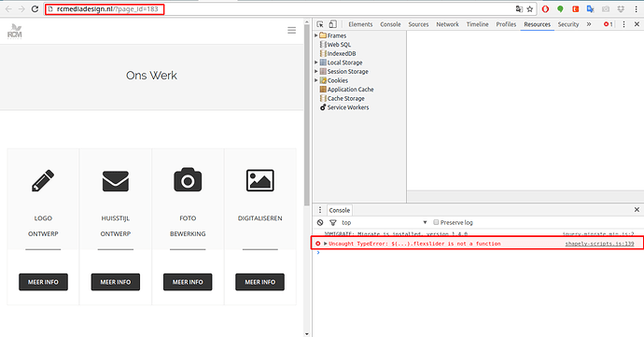
Task: Switch to the Network tab
Action: pos(447,24)
